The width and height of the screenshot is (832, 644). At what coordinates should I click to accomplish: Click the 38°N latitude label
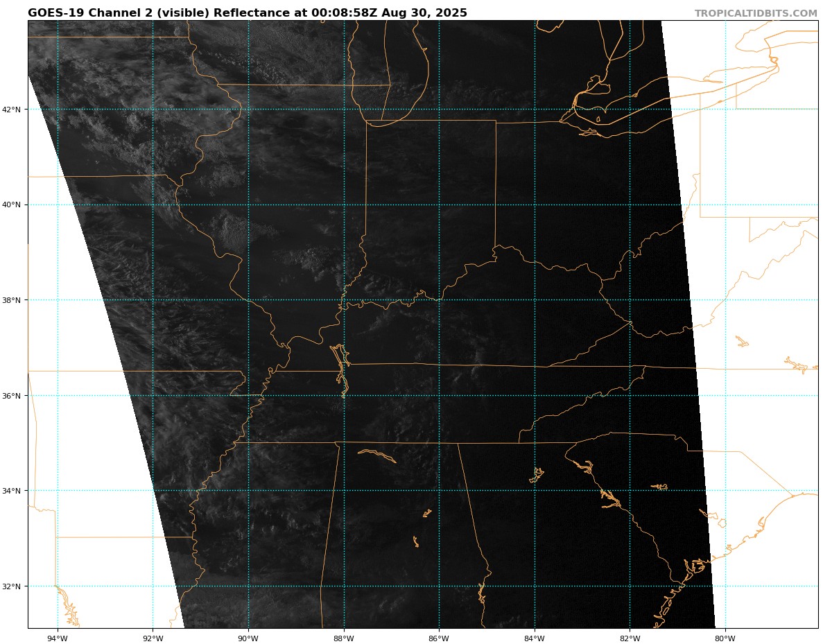pyautogui.click(x=12, y=300)
